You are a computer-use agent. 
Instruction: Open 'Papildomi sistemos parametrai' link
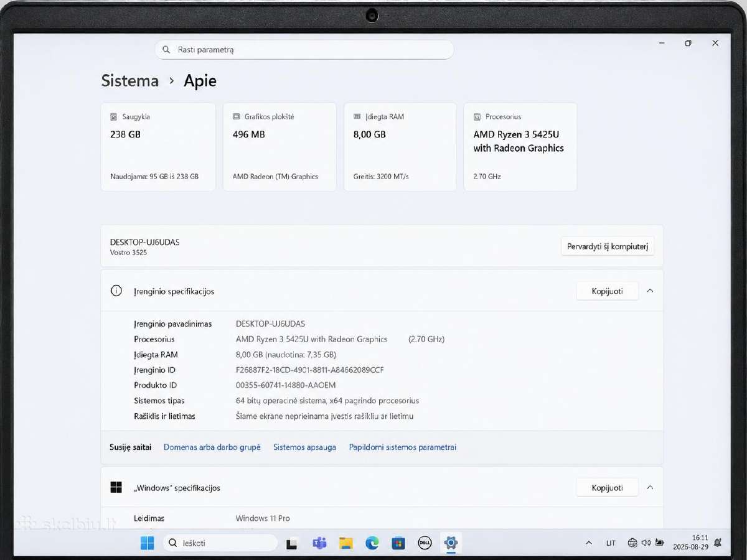coord(403,447)
